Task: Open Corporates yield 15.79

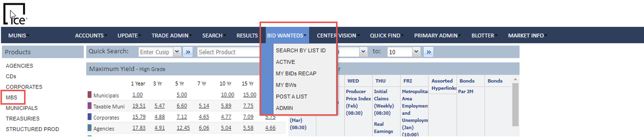Action: (x=139, y=117)
